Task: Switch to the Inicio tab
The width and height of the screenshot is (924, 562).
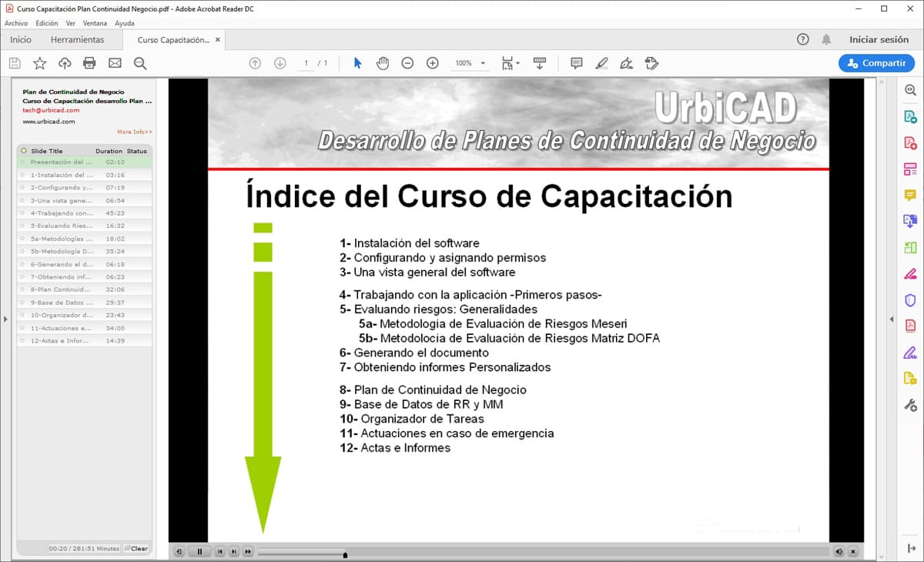Action: point(21,39)
